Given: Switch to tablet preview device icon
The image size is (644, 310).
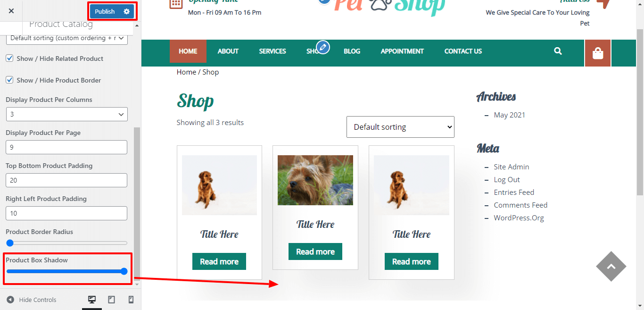Looking at the screenshot, I should (111, 300).
